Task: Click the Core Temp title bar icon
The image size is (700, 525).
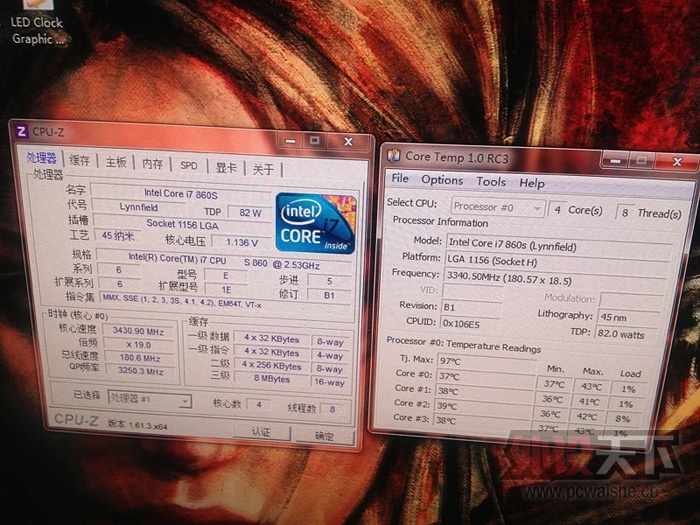Action: tap(393, 155)
